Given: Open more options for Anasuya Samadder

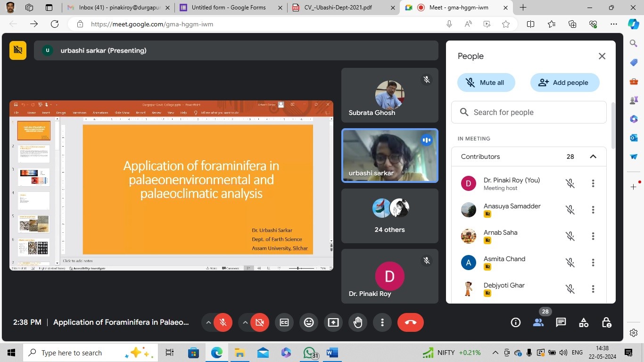Looking at the screenshot, I should pyautogui.click(x=593, y=210).
